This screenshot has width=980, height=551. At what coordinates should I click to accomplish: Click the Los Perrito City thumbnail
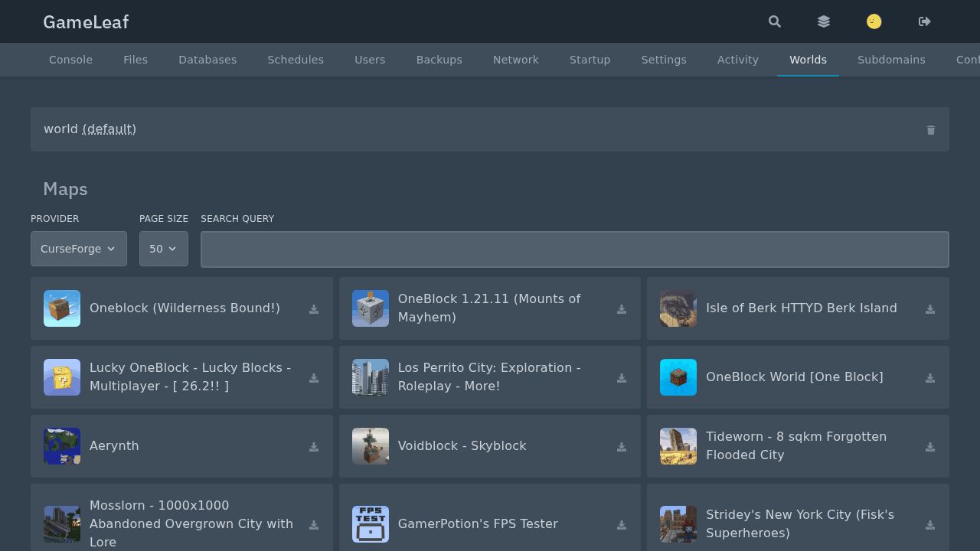click(371, 377)
